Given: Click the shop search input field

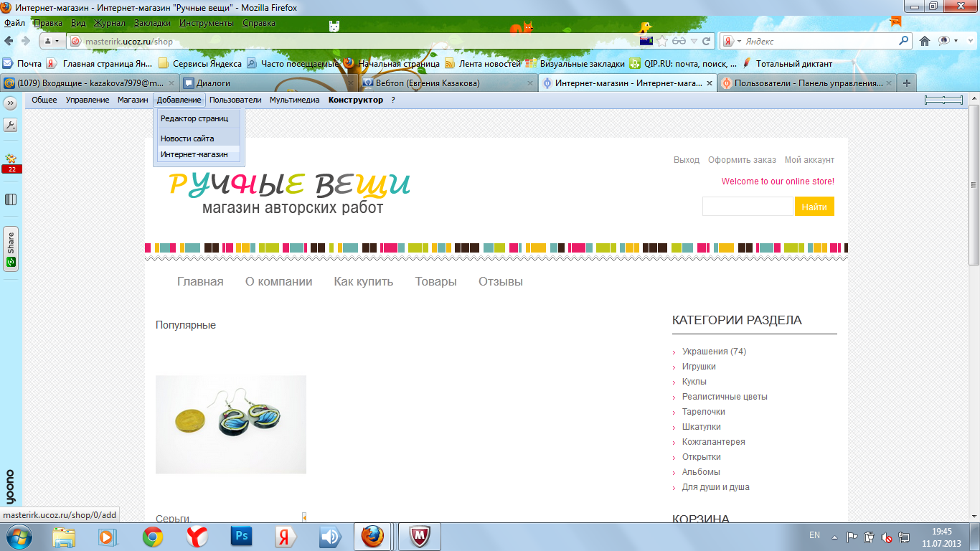Looking at the screenshot, I should (748, 207).
